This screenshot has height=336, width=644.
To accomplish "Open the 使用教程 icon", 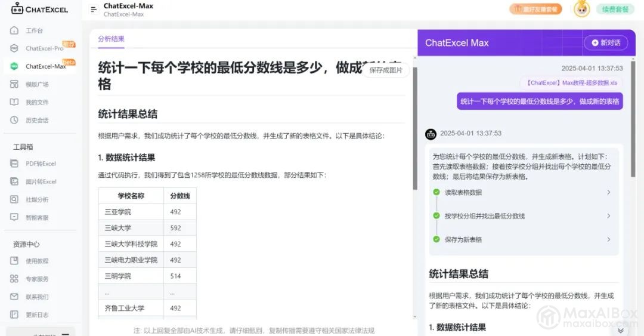I will tap(14, 261).
